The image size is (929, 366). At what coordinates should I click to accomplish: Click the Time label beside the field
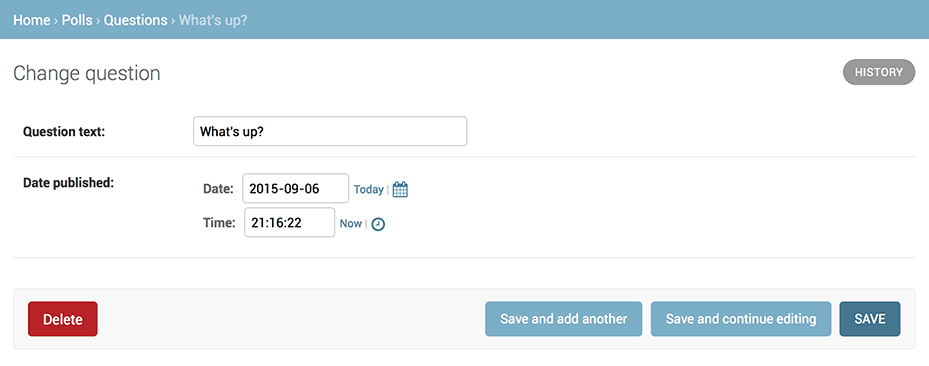219,223
